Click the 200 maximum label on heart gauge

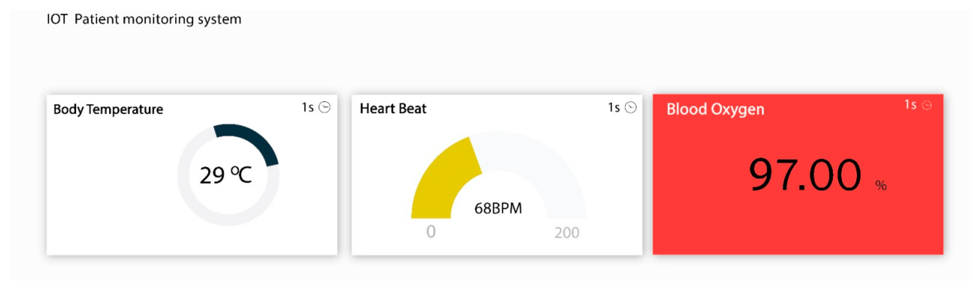click(x=566, y=233)
